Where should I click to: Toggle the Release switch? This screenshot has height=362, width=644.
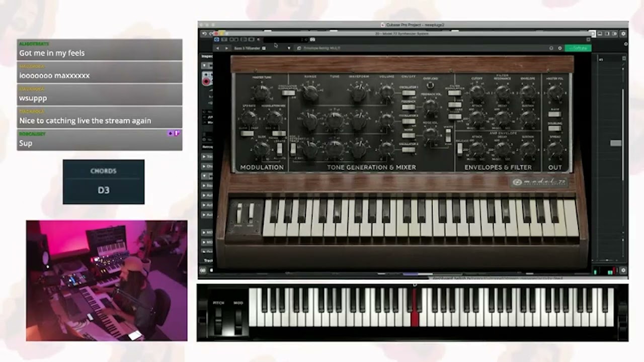point(459,149)
